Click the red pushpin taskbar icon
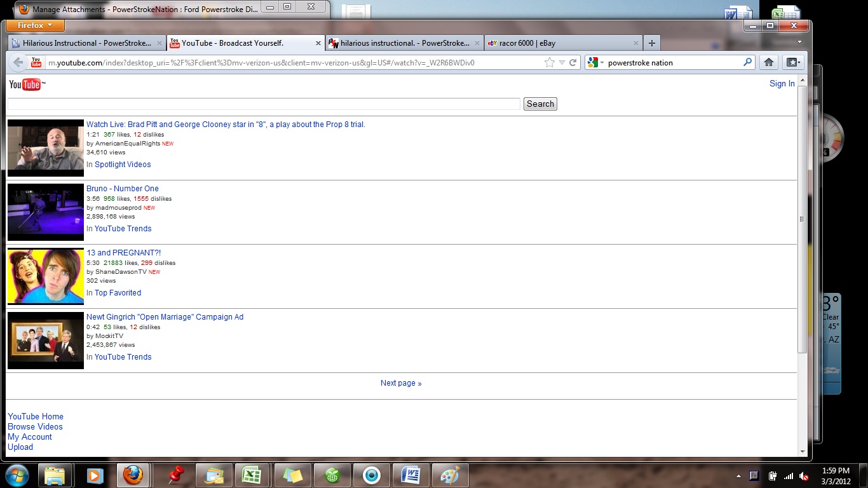 pyautogui.click(x=175, y=475)
